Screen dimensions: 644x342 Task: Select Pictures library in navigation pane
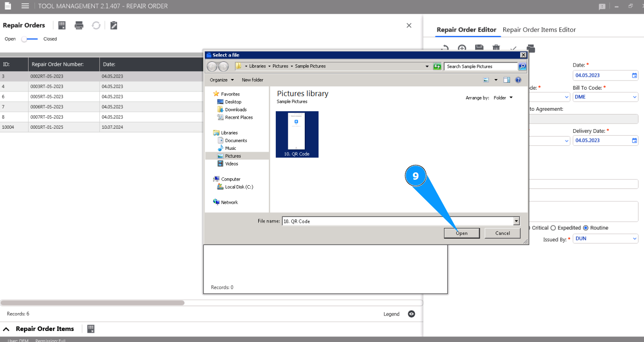tap(233, 156)
